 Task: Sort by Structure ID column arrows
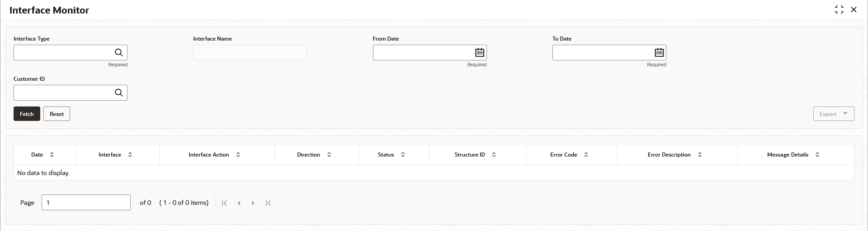pyautogui.click(x=494, y=155)
